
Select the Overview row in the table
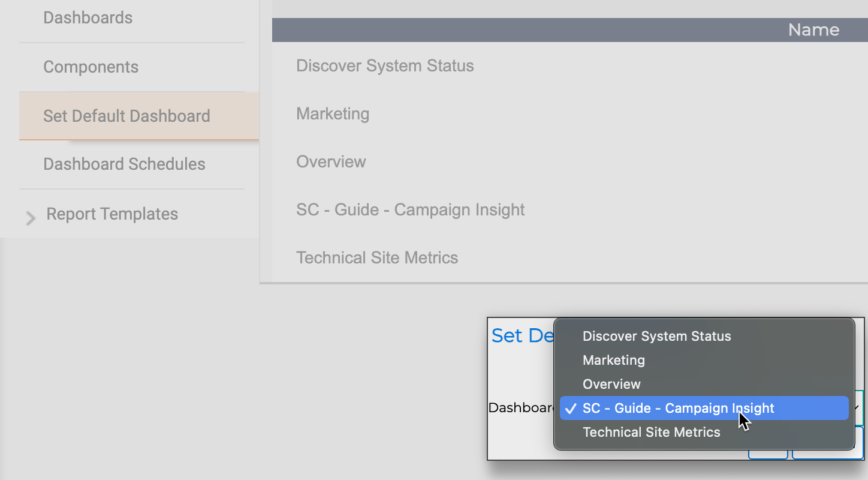click(331, 162)
